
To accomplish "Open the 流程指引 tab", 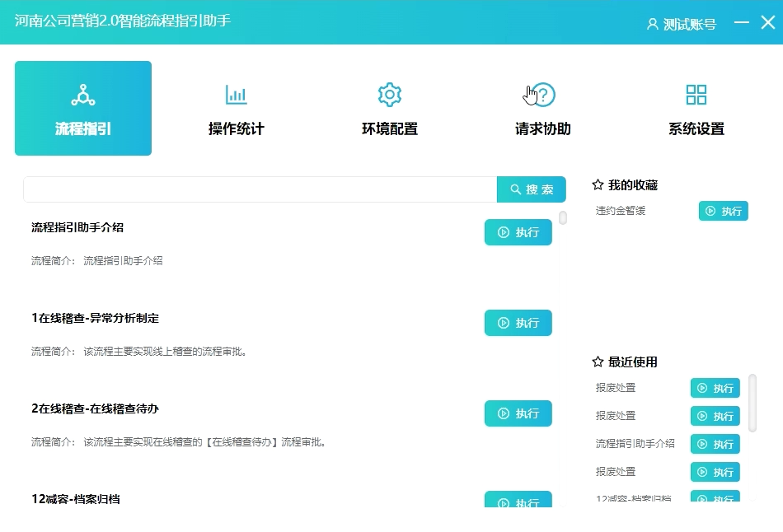I will 83,109.
